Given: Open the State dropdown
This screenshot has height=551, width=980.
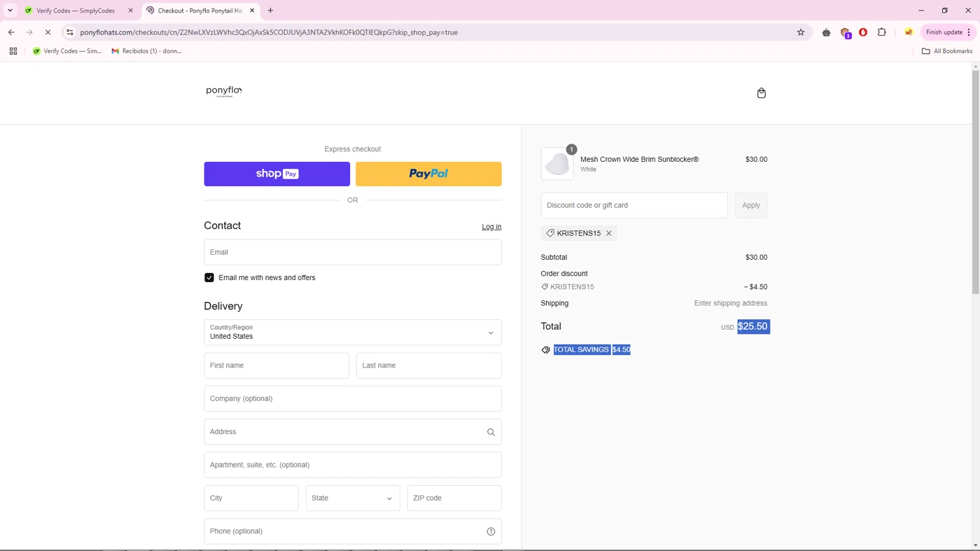Looking at the screenshot, I should coord(352,498).
